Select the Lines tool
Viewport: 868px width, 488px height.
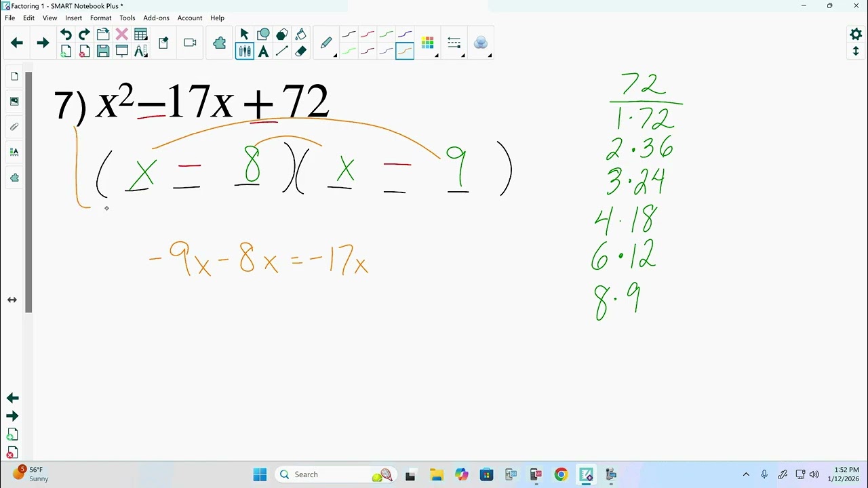(281, 51)
